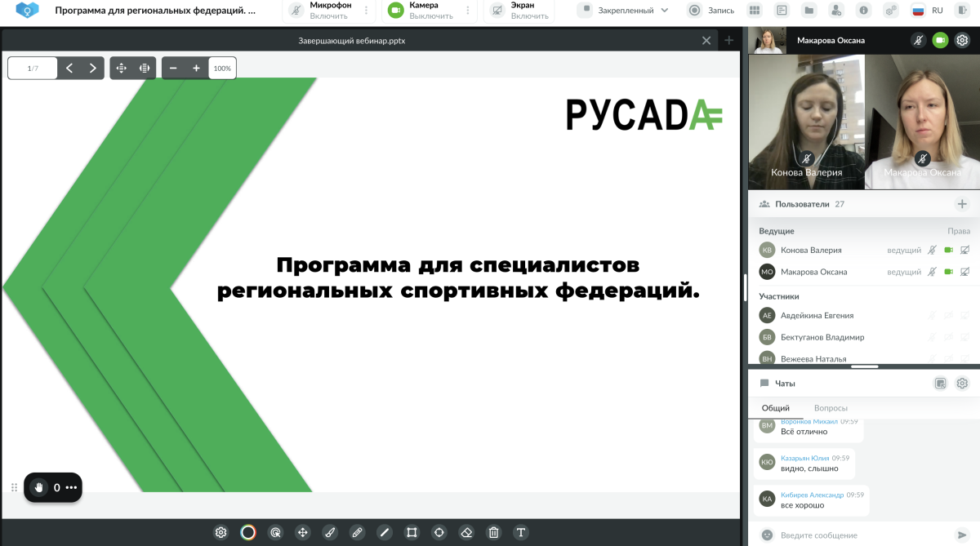Zoom out the presentation
Image resolution: width=980 pixels, height=546 pixels.
[x=173, y=69]
